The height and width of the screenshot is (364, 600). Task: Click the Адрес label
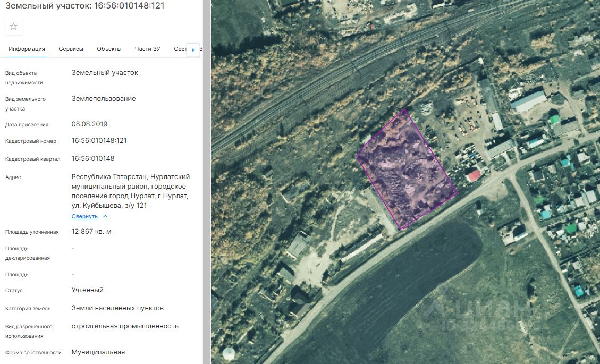(x=13, y=177)
